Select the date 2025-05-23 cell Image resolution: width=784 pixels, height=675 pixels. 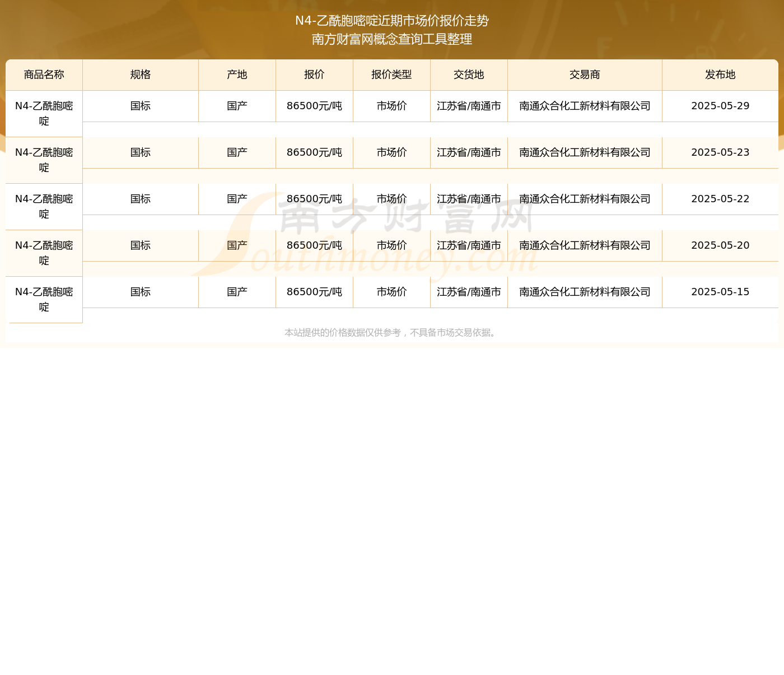pyautogui.click(x=720, y=152)
